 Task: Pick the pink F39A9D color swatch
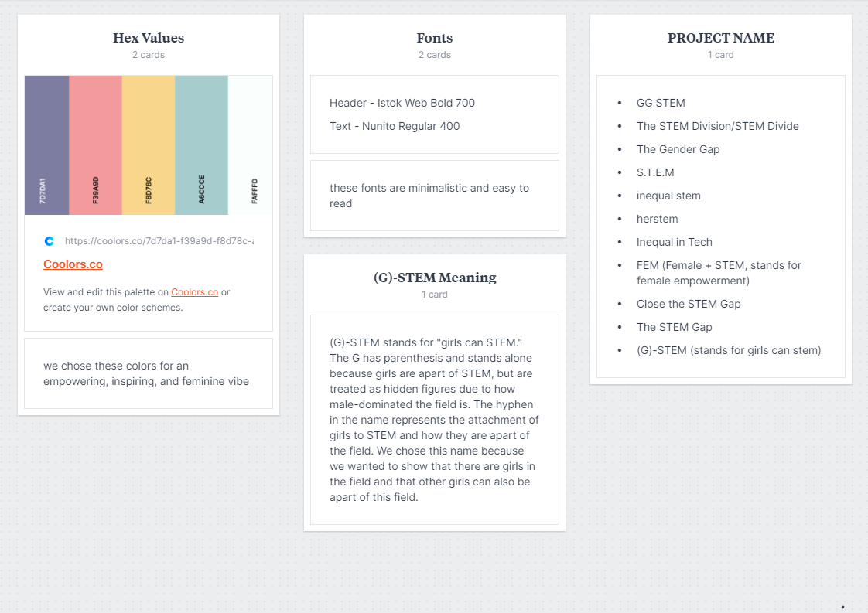(95, 145)
